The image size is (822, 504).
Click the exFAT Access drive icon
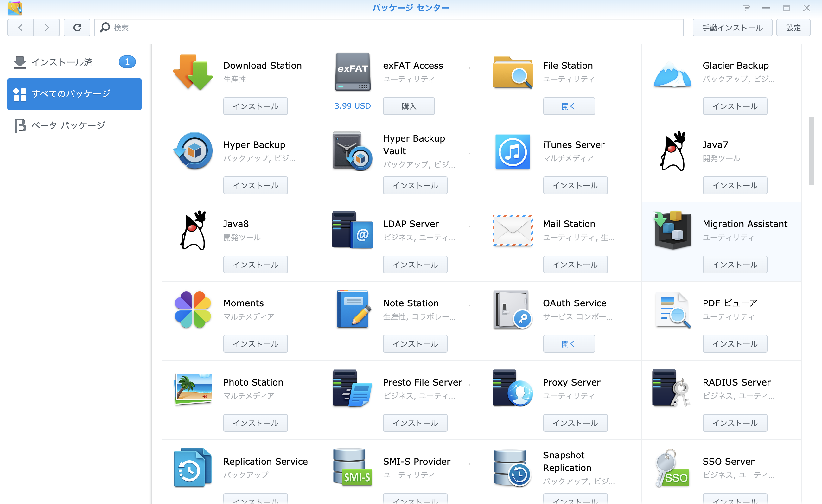[353, 72]
